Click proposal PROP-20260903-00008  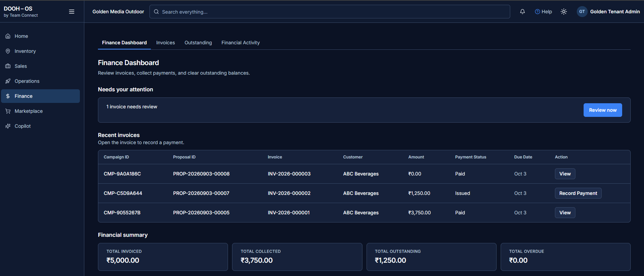point(201,174)
